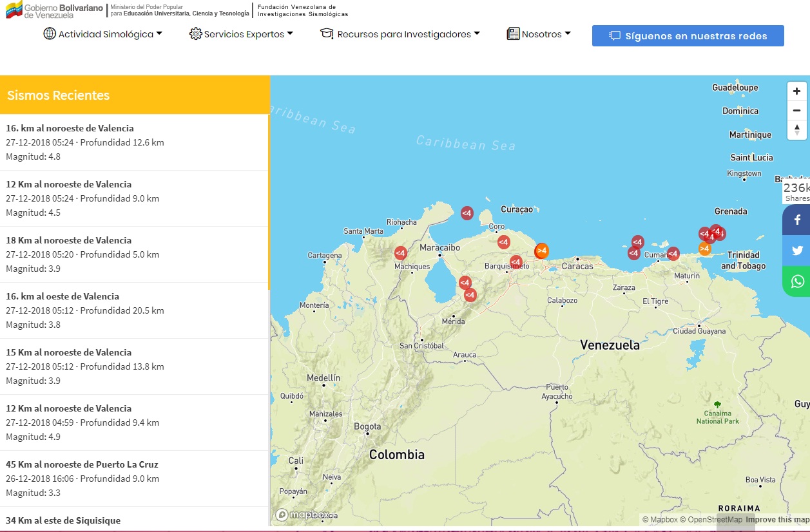Share via the Twitter bird icon
The image size is (810, 532).
coord(797,251)
